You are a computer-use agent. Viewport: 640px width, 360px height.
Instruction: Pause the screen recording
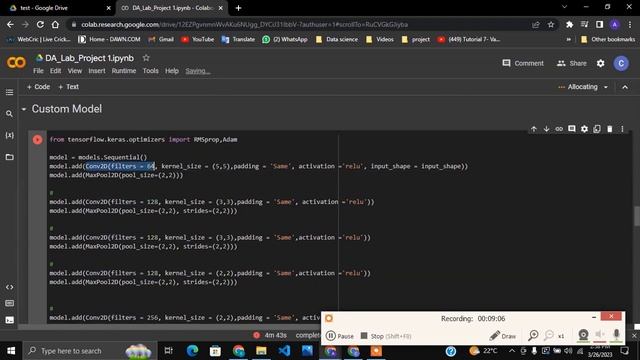(340, 336)
